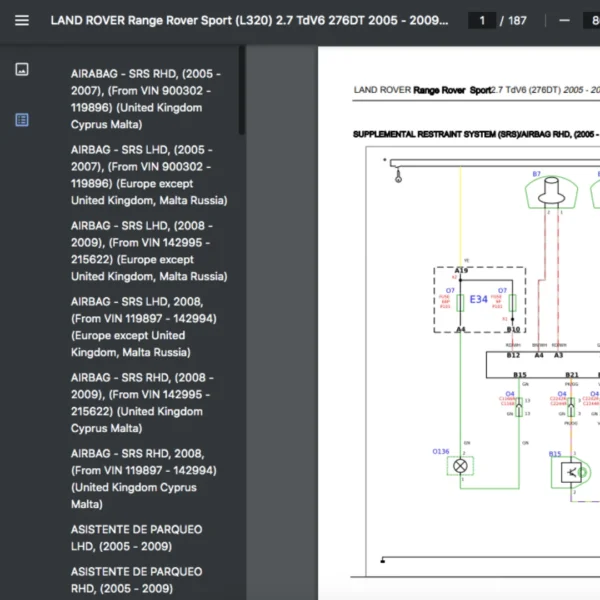
Task: Select AIRBAG SRS RHD, 2008 VIN 119897 bookmark
Action: click(x=147, y=479)
